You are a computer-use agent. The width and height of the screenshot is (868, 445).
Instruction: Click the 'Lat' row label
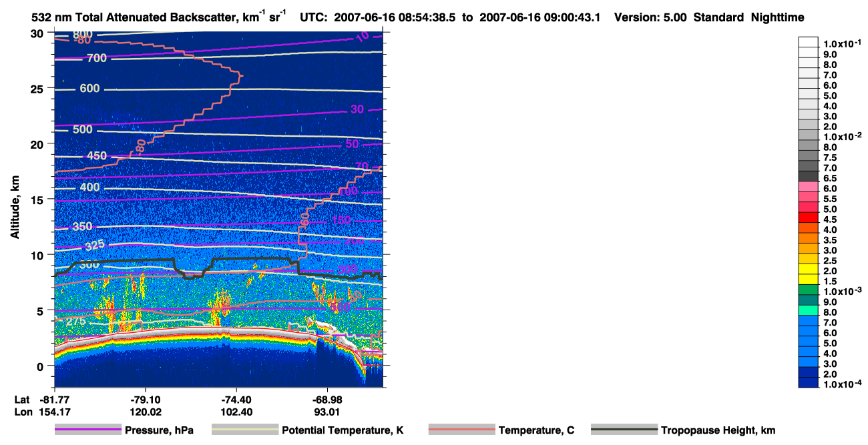21,401
